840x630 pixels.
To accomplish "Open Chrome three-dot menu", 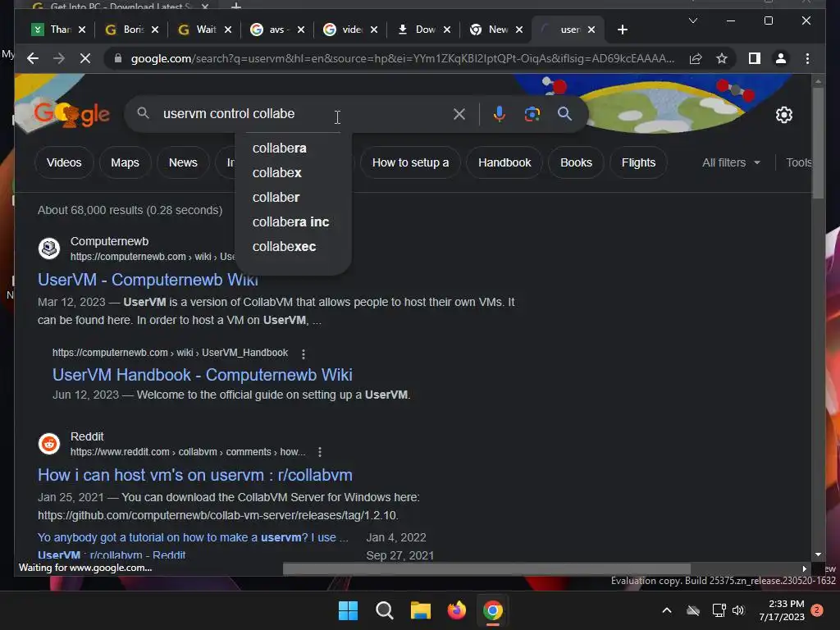I will (807, 58).
